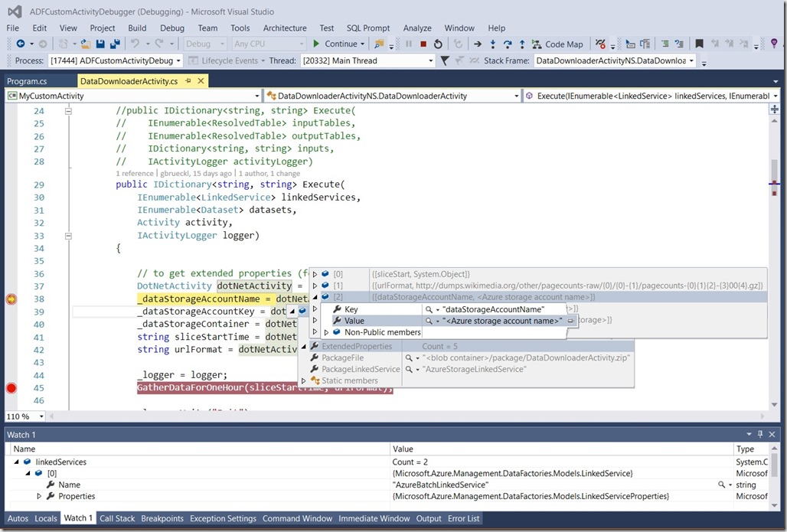787x532 pixels.
Task: Click the Pause (Break All) icon
Action: 409,44
